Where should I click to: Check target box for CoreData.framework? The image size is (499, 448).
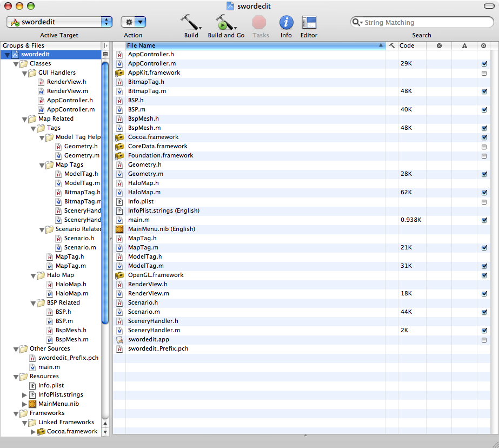click(484, 147)
